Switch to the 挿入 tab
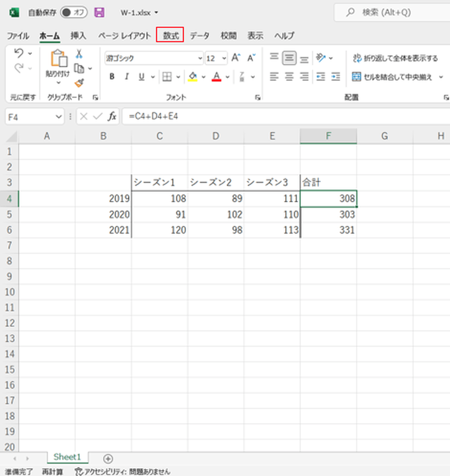The width and height of the screenshot is (450, 476). pos(78,36)
